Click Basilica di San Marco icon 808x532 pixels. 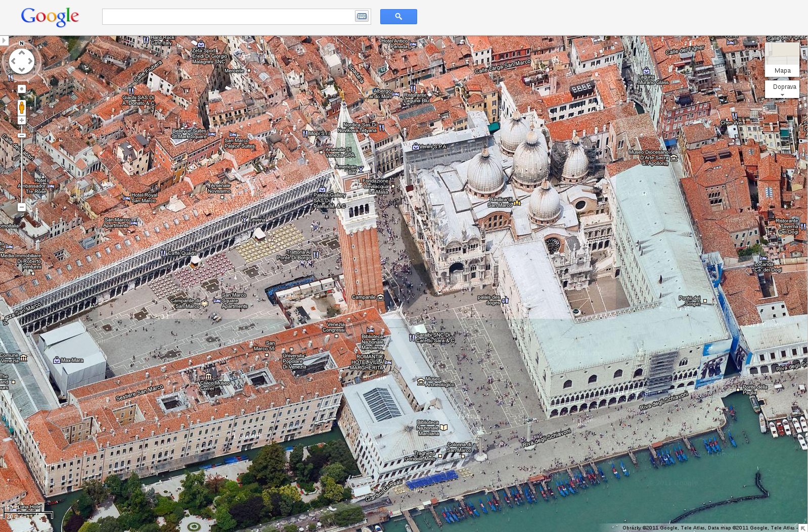coord(517,203)
